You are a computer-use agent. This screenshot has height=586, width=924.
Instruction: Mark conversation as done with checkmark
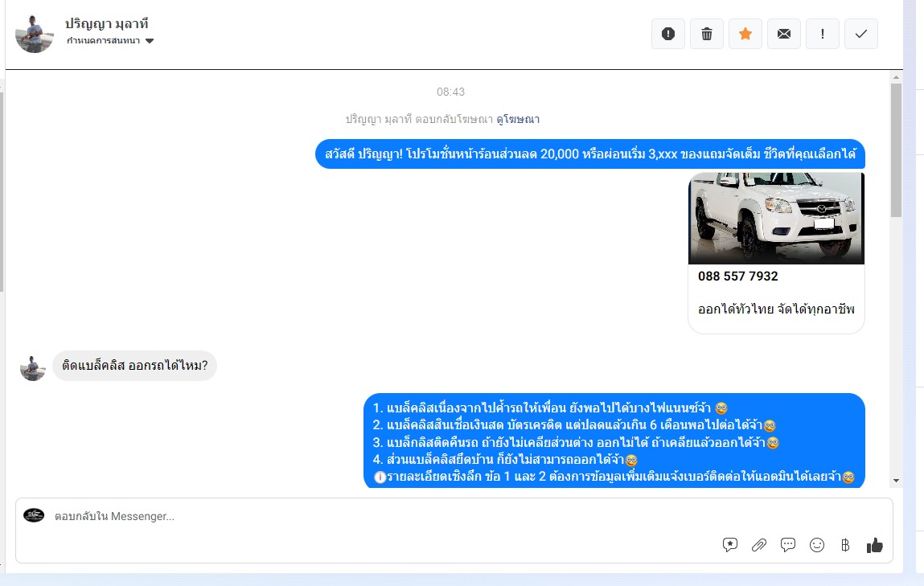coord(861,34)
